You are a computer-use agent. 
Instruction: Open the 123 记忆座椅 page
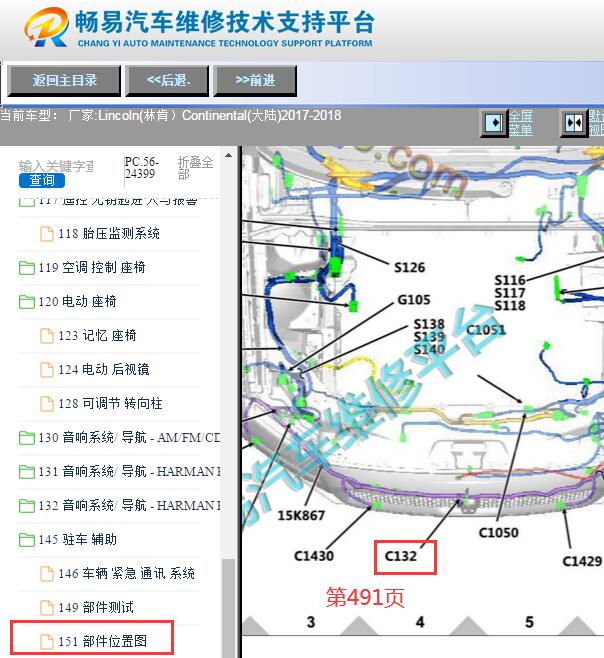(97, 335)
